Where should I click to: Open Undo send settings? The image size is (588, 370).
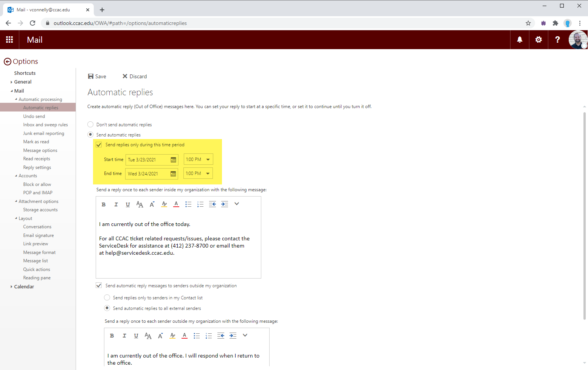click(34, 116)
